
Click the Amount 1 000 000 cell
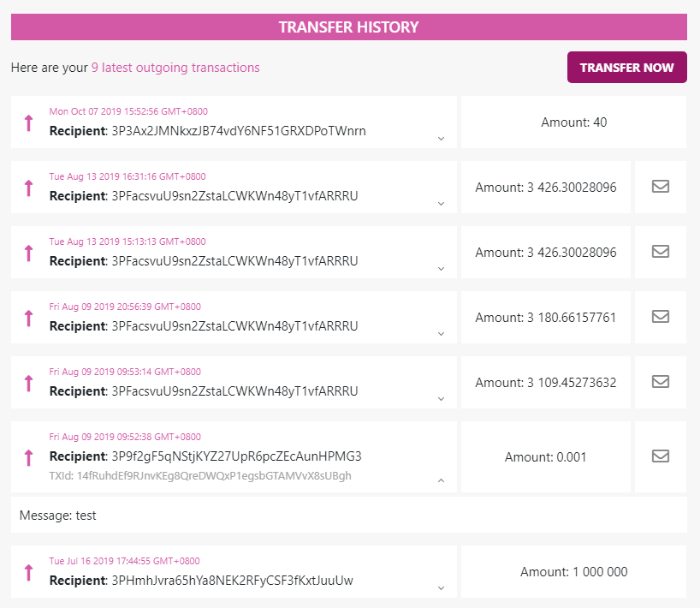573,572
